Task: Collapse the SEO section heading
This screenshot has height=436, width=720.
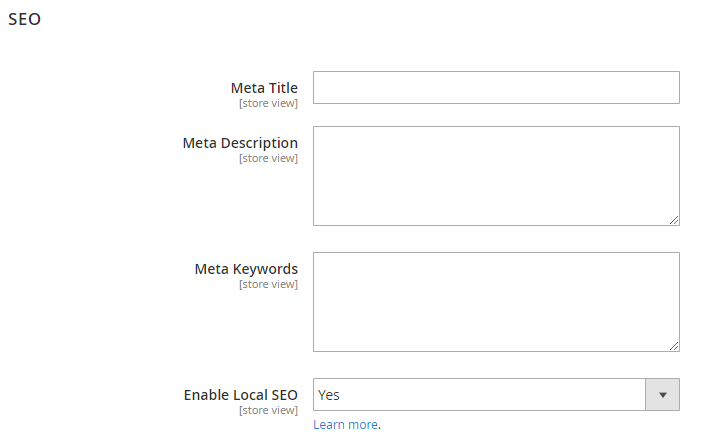Action: point(25,20)
